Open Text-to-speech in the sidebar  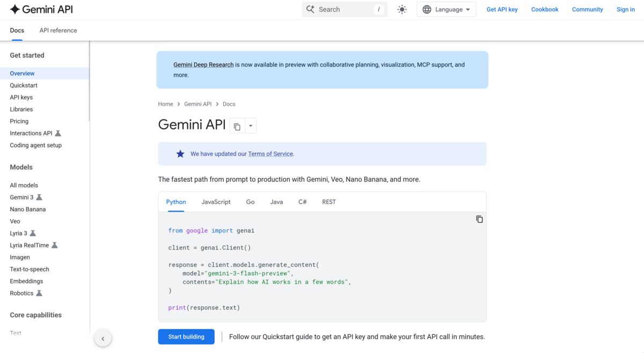(x=30, y=269)
